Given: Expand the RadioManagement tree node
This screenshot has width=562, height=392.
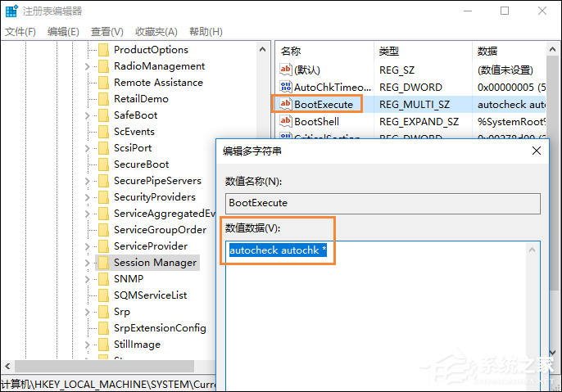Looking at the screenshot, I should tap(87, 66).
